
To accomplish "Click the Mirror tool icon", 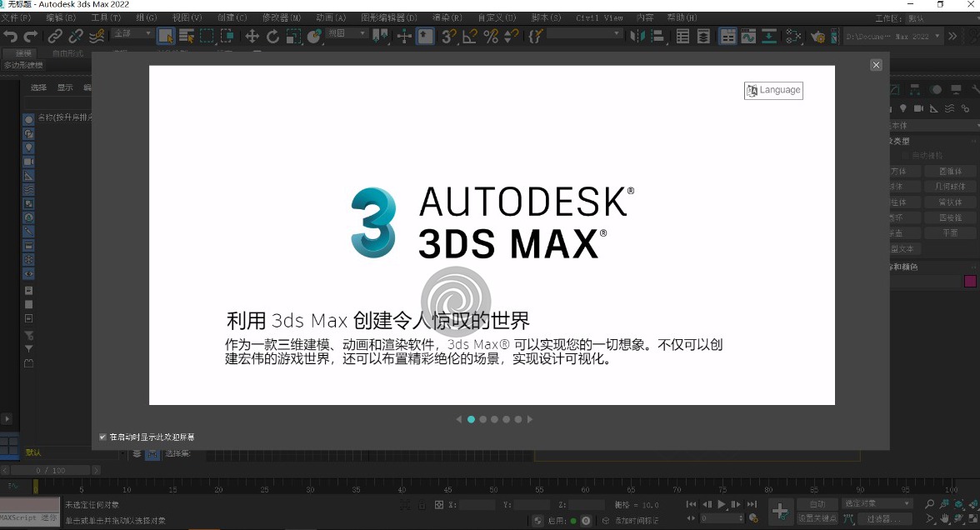I will click(637, 37).
